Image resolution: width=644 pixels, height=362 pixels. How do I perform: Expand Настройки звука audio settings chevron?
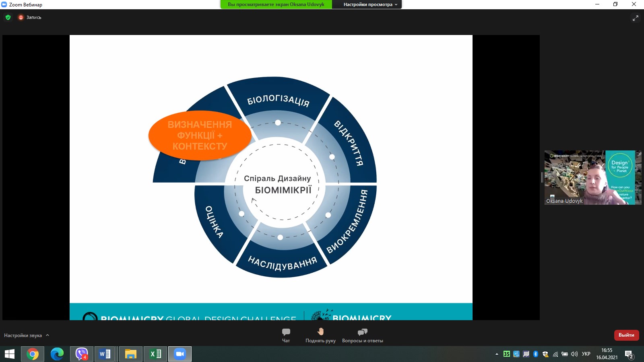point(47,335)
